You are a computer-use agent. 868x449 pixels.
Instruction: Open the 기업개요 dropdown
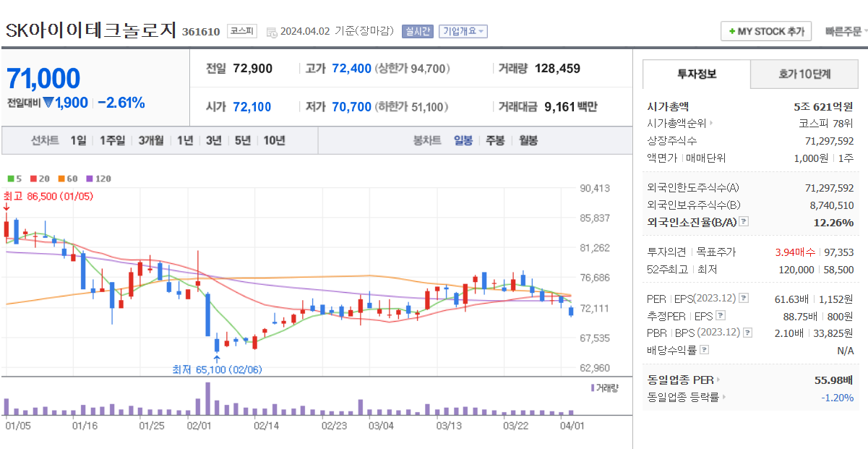click(463, 31)
